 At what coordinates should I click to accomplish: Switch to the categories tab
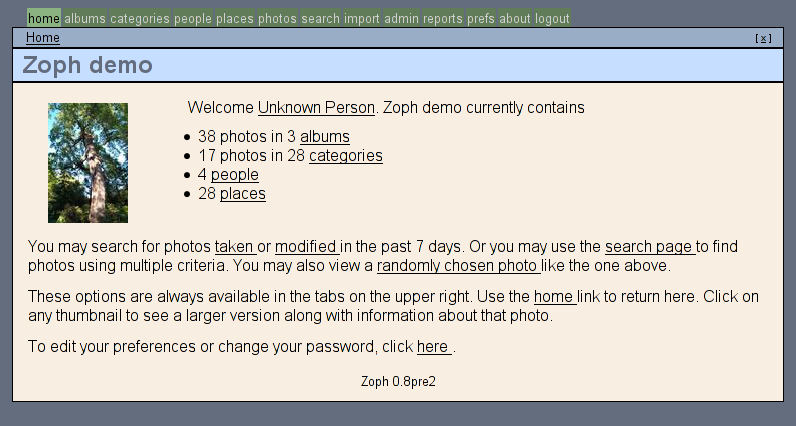[140, 18]
